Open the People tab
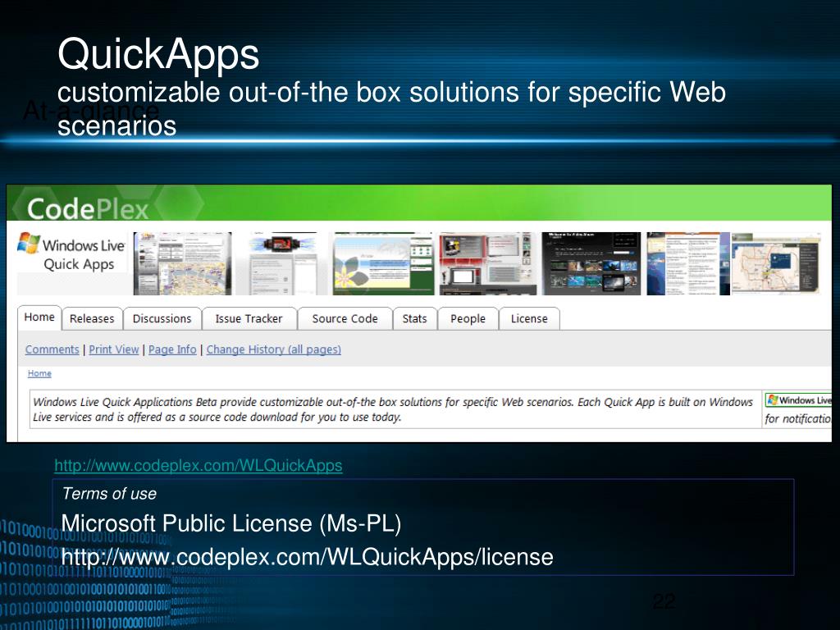 (x=468, y=319)
